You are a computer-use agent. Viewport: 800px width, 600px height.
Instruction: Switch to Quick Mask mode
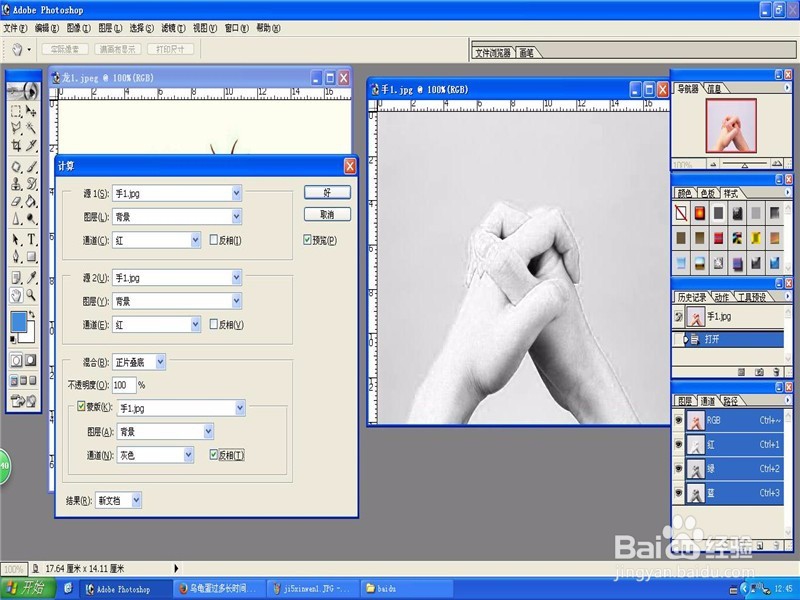31,360
